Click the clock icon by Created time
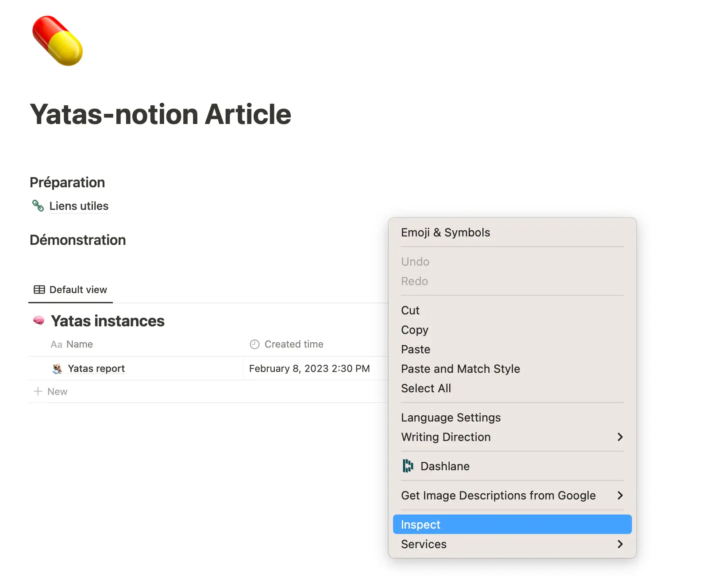709x588 pixels. (x=254, y=344)
